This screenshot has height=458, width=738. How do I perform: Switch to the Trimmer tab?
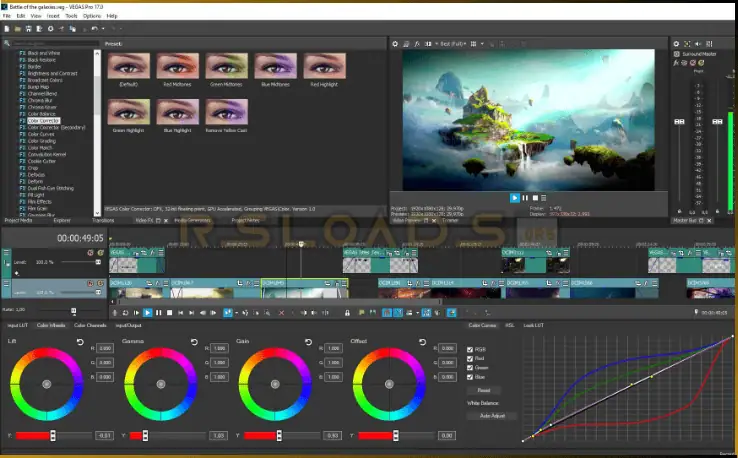coord(450,220)
